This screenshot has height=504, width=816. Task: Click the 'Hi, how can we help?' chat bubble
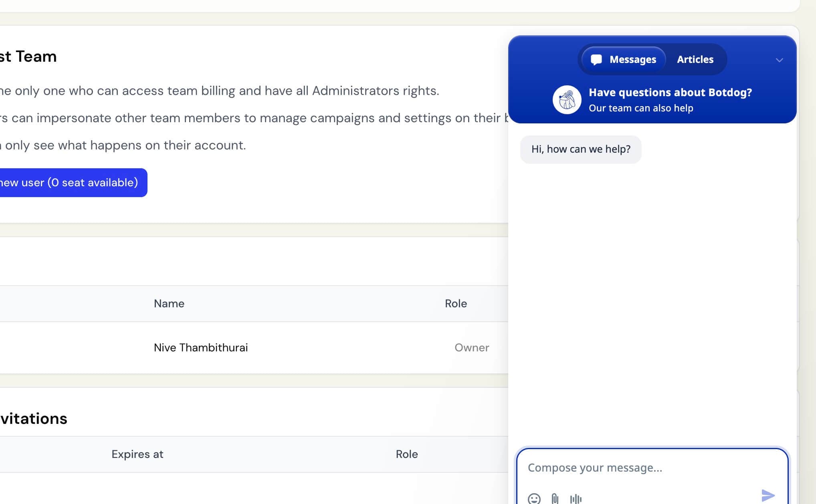(x=581, y=149)
